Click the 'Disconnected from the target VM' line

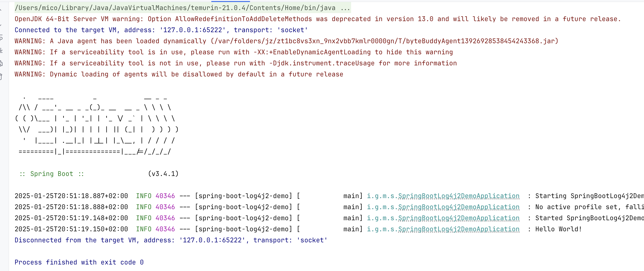coord(171,240)
